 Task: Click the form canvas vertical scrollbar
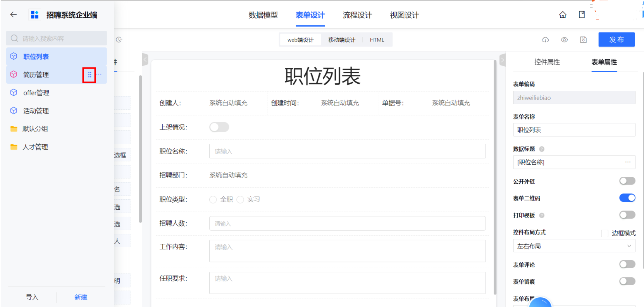pyautogui.click(x=495, y=178)
